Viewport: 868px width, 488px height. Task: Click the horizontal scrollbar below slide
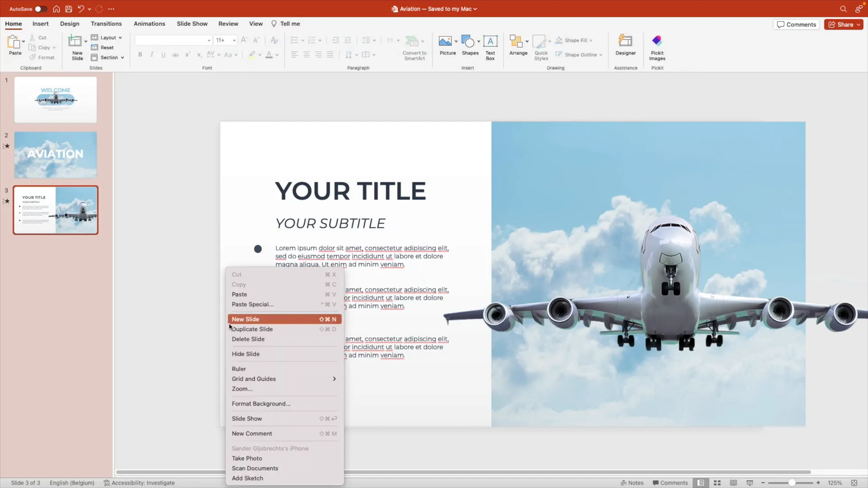pos(463,472)
